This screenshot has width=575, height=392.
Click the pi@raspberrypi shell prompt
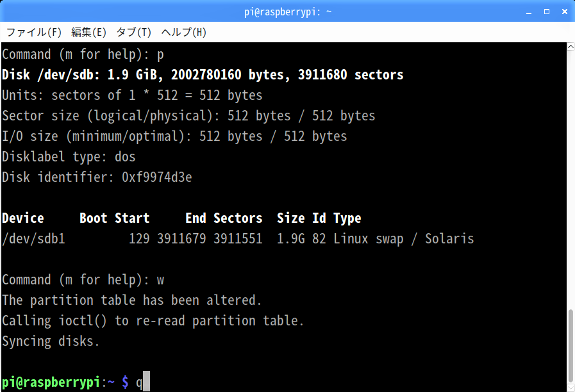[x=65, y=382]
